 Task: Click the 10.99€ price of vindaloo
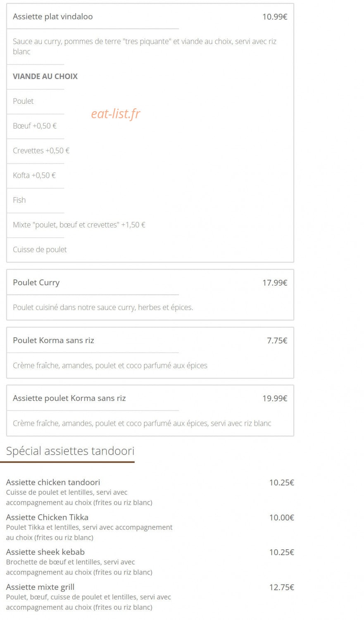coord(275,17)
